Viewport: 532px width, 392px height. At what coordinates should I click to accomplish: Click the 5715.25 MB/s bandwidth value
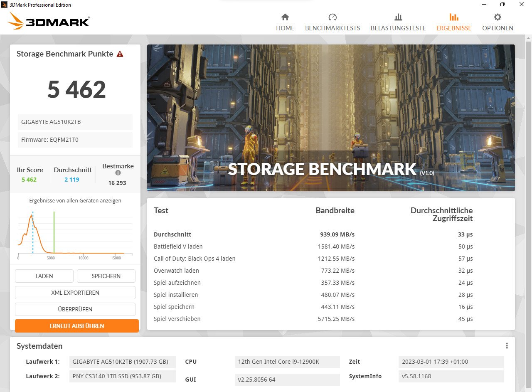pos(336,319)
